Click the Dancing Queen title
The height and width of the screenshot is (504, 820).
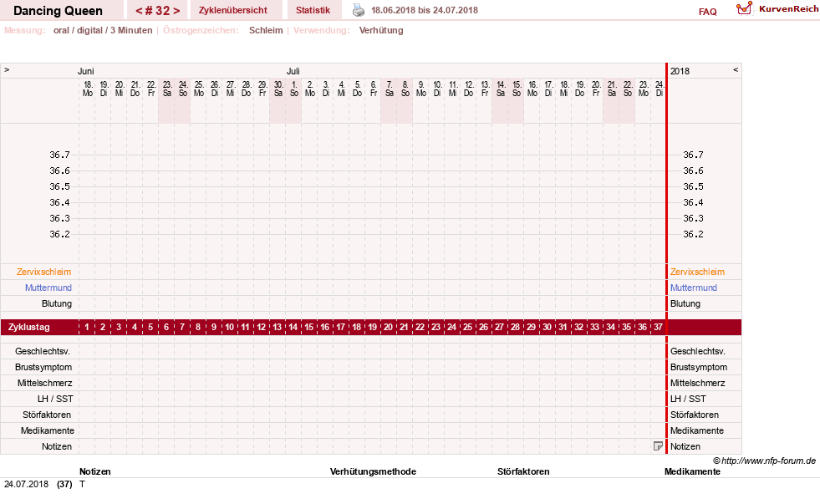(58, 11)
